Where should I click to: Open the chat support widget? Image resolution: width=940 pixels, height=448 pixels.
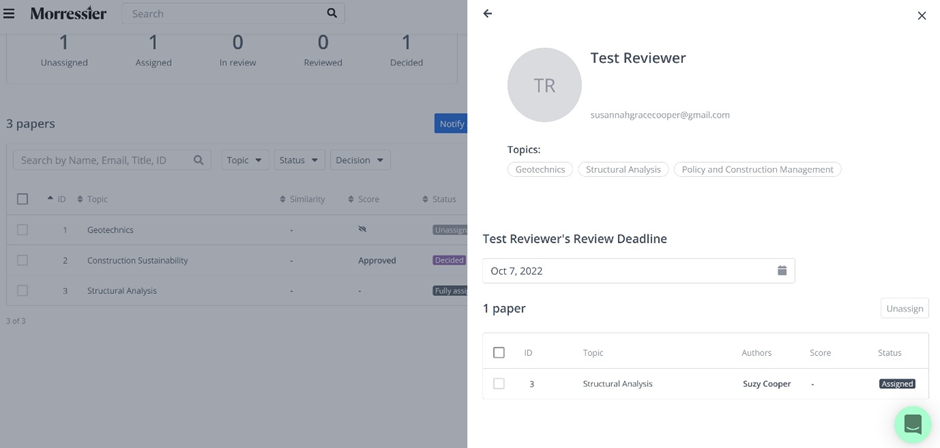pos(912,424)
